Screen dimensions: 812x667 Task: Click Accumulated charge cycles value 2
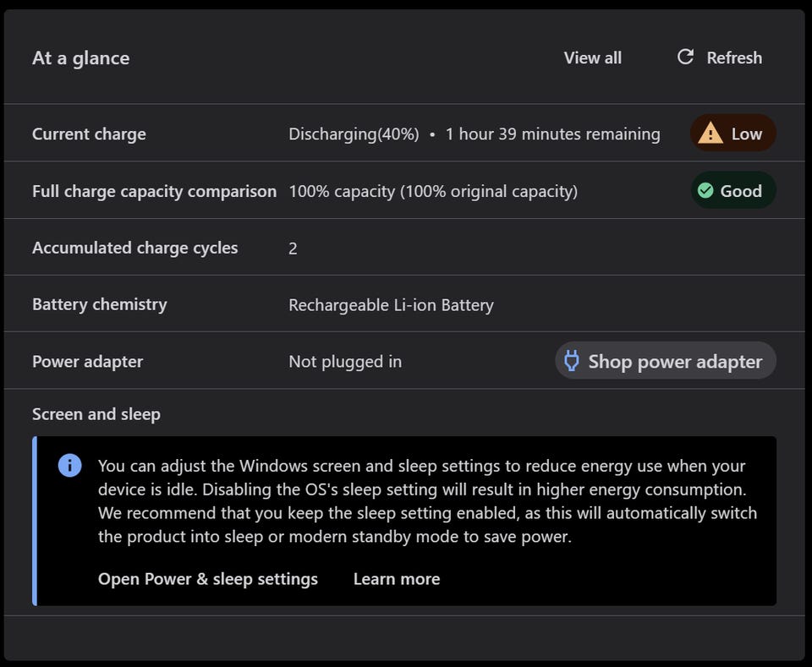click(293, 248)
